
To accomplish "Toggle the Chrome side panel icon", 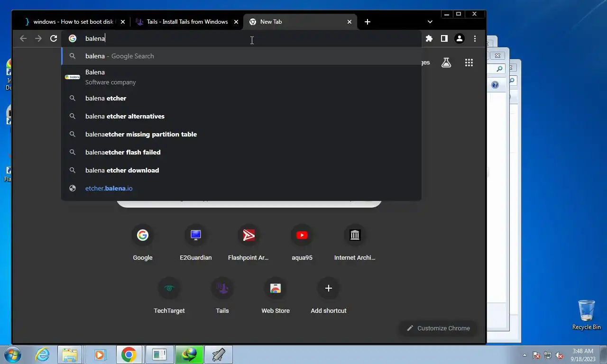I will click(444, 38).
